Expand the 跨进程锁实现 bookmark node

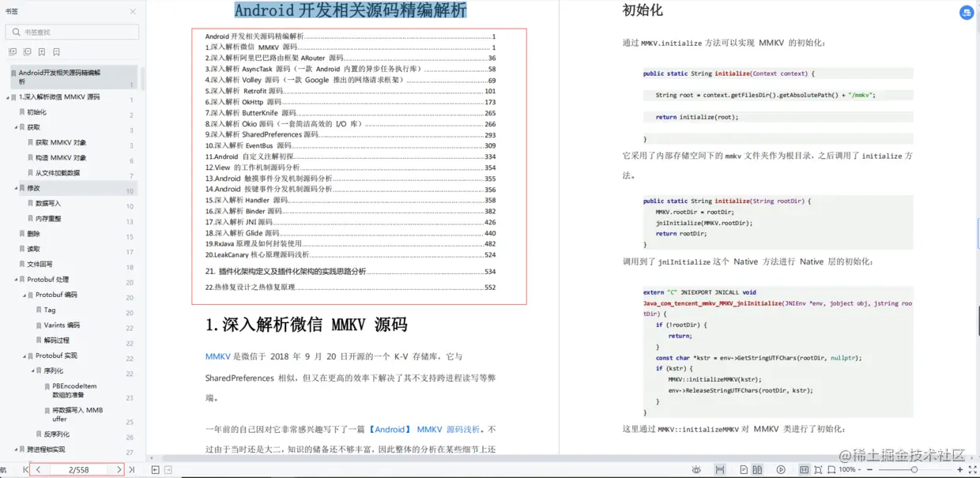click(17, 450)
